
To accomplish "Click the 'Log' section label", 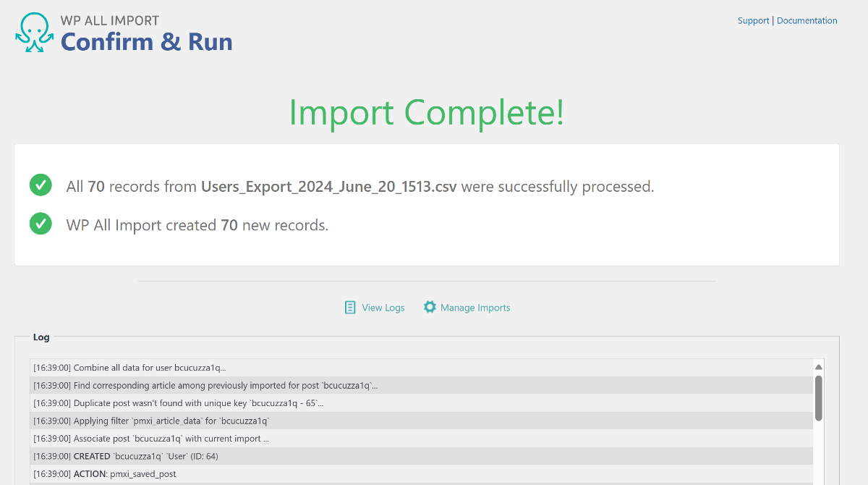I will point(41,337).
